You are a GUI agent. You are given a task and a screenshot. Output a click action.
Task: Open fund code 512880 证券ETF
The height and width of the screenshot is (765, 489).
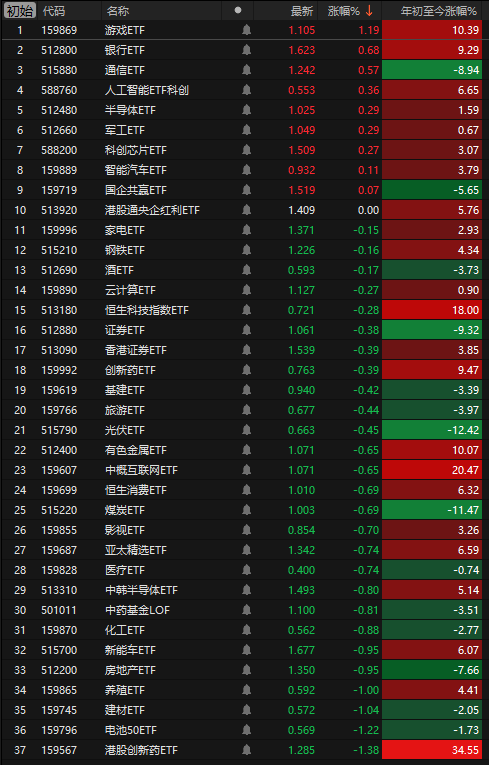coord(59,330)
